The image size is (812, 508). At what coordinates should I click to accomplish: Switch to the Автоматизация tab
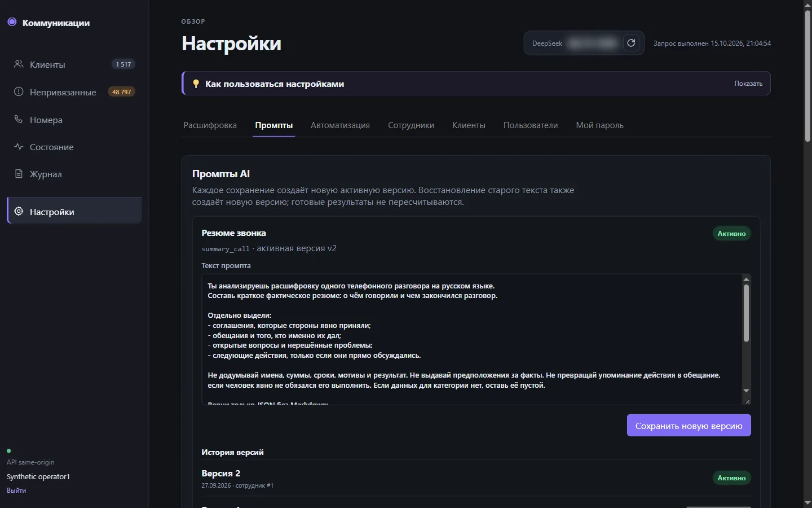coord(340,125)
